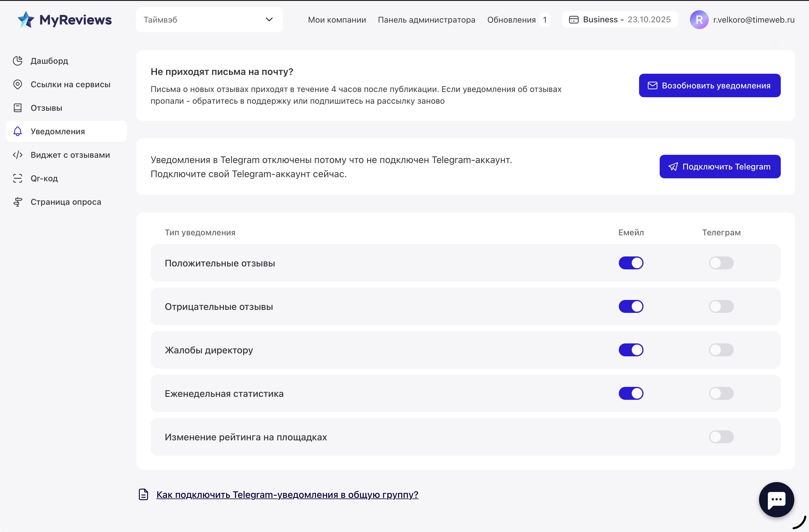Open the Telegram group connection guide link
The image size is (809, 532).
[287, 495]
